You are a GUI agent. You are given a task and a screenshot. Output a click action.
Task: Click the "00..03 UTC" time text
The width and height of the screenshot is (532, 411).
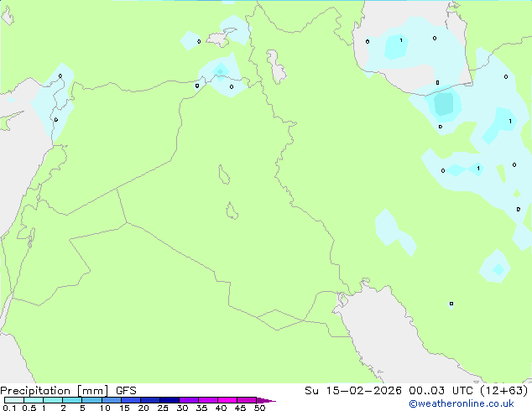click(x=441, y=391)
